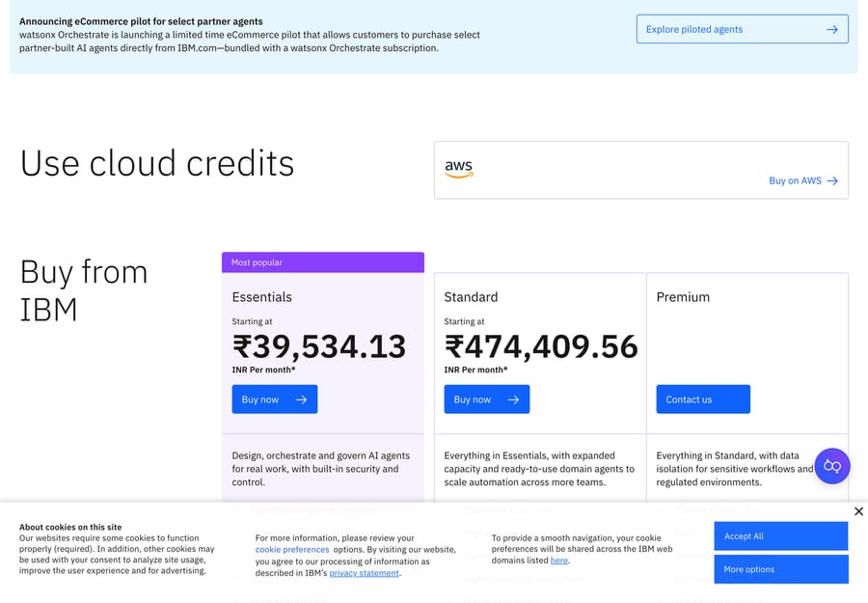Click Contact us under Premium plan
The width and height of the screenshot is (868, 603).
pyautogui.click(x=703, y=399)
